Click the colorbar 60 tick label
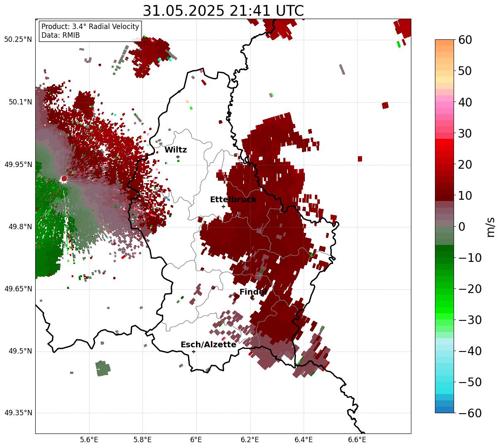 [466, 40]
